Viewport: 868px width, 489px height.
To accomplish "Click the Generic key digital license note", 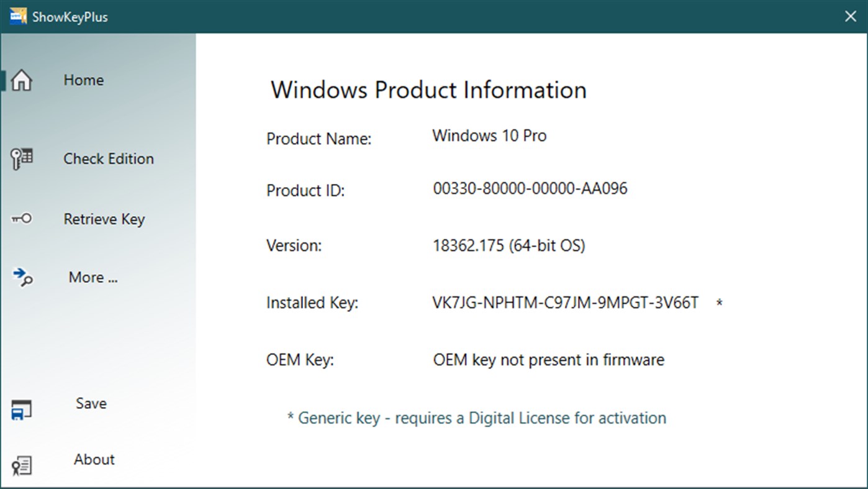I will point(476,418).
